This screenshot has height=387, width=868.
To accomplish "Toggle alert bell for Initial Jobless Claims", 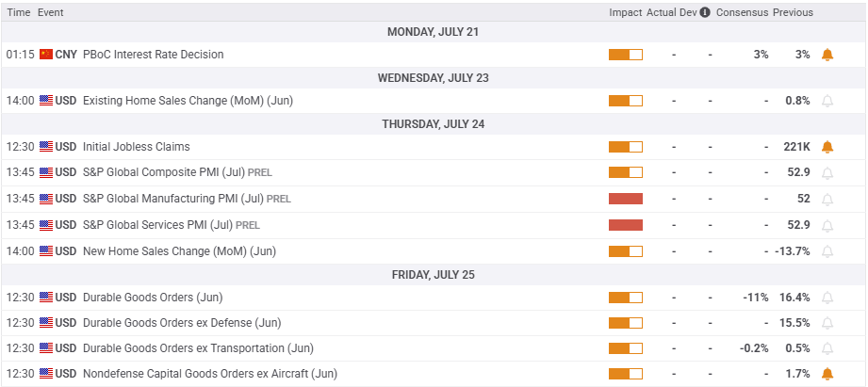I will pos(827,147).
